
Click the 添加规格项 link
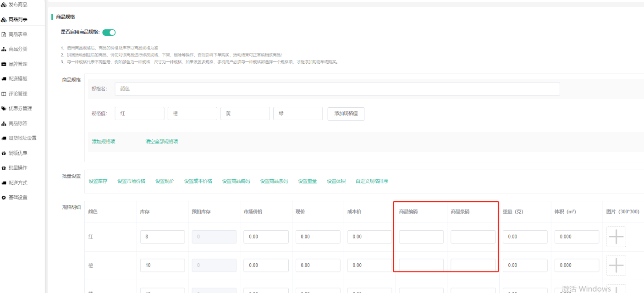[104, 142]
